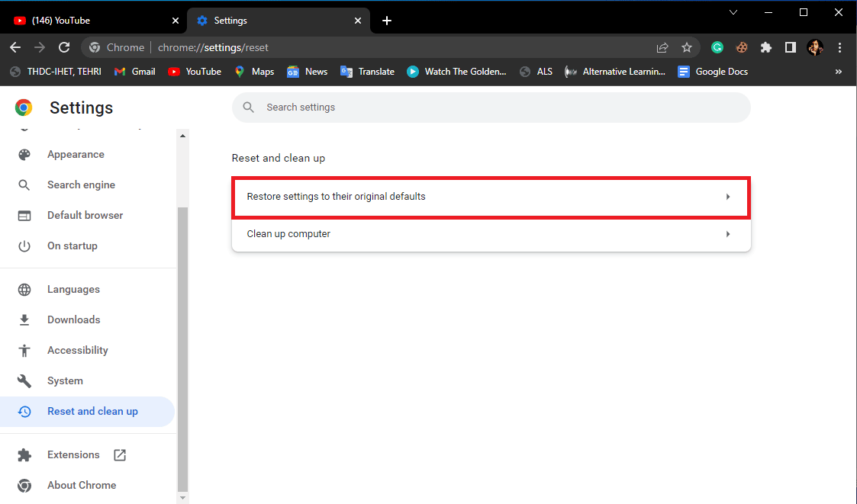Open the Maps bookmark

pyautogui.click(x=254, y=72)
